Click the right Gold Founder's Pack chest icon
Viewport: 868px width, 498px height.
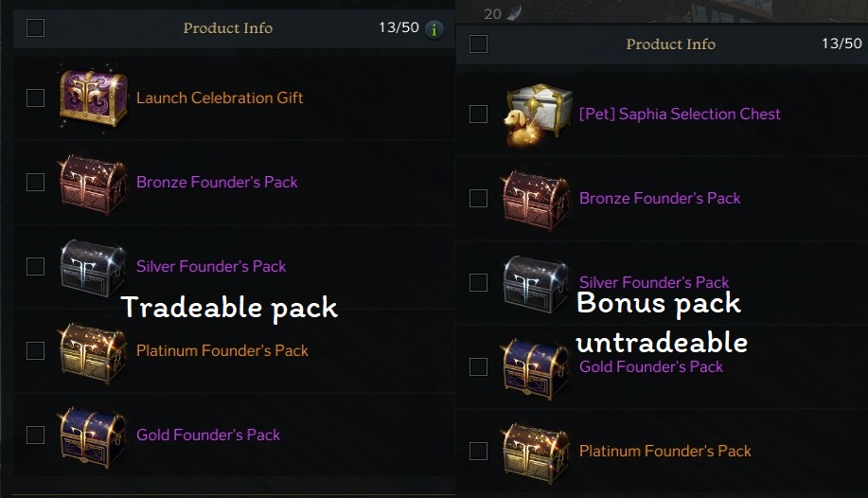pyautogui.click(x=536, y=368)
